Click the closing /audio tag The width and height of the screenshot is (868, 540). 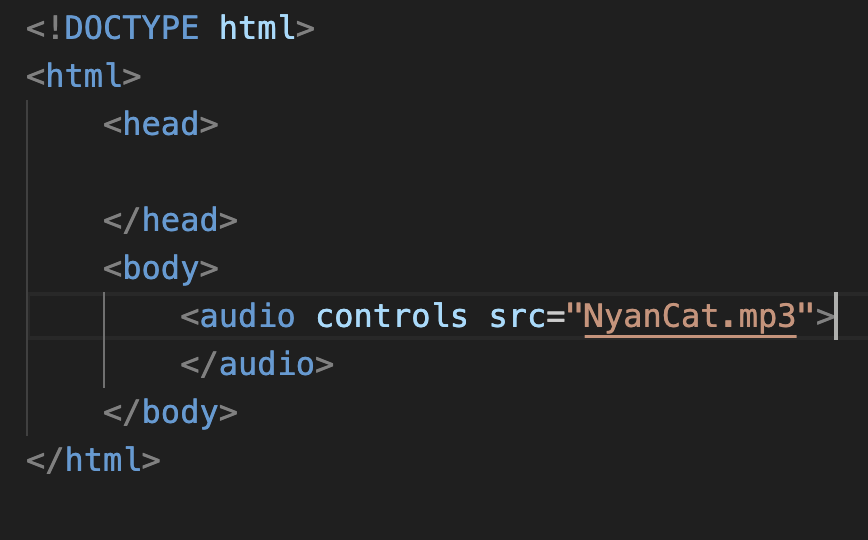(x=257, y=365)
